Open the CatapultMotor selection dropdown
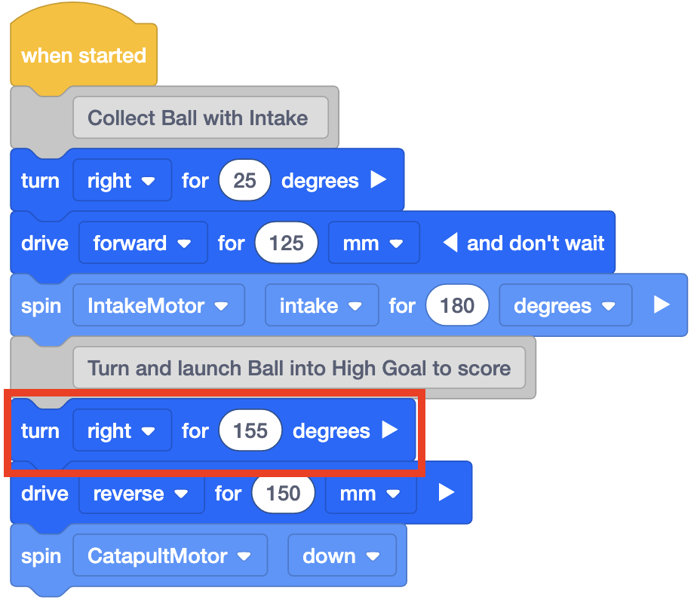The image size is (700, 603). (x=170, y=556)
